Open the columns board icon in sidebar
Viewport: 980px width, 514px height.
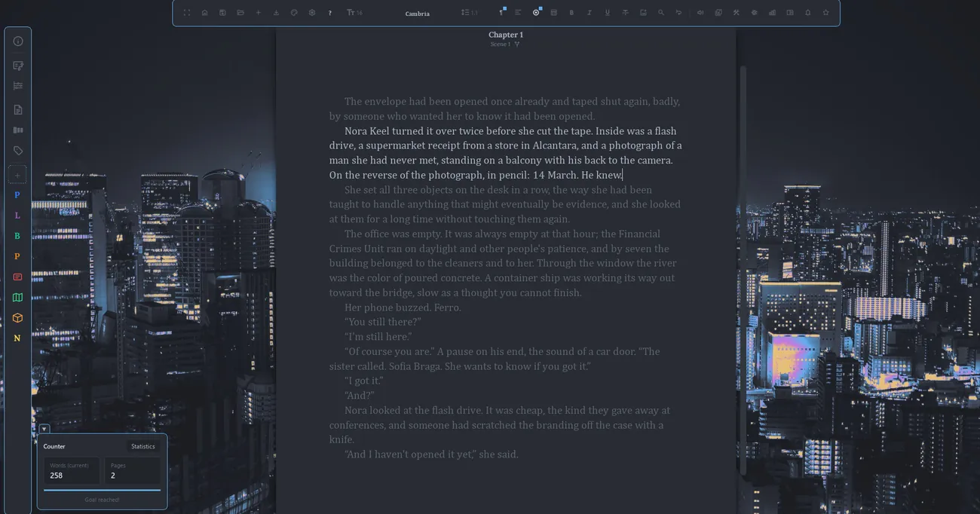[18, 130]
